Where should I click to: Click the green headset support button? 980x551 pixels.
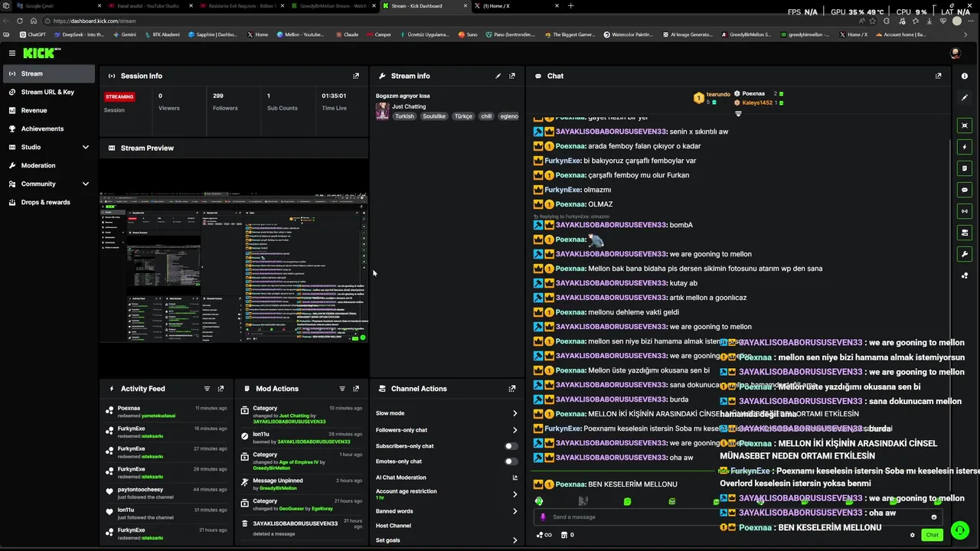pos(959,530)
